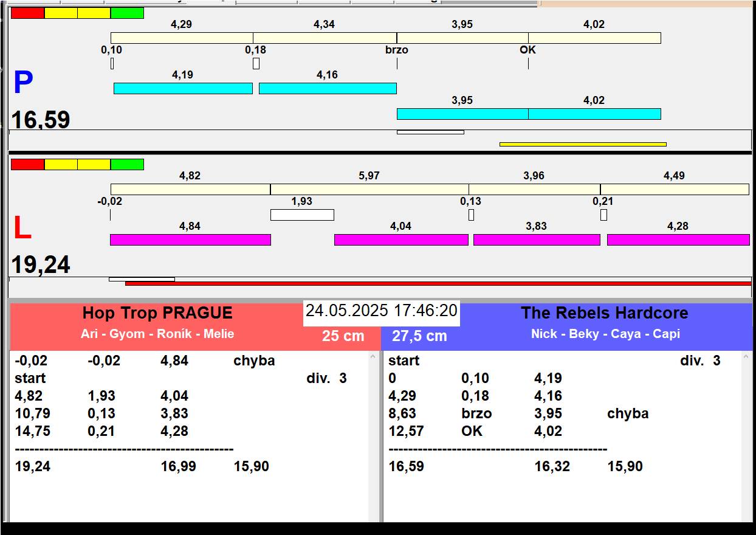Click the green start light in lane L
Viewport: 756px width, 535px height.
(128, 165)
